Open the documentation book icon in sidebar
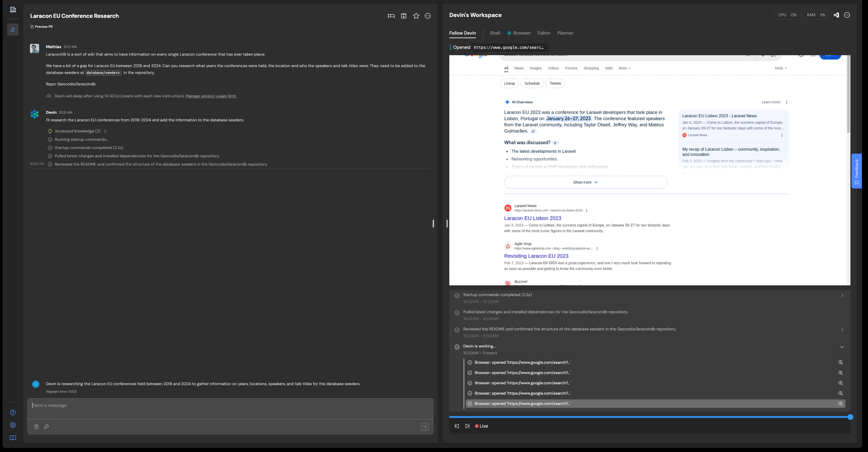This screenshot has height=452, width=868. 13,438
